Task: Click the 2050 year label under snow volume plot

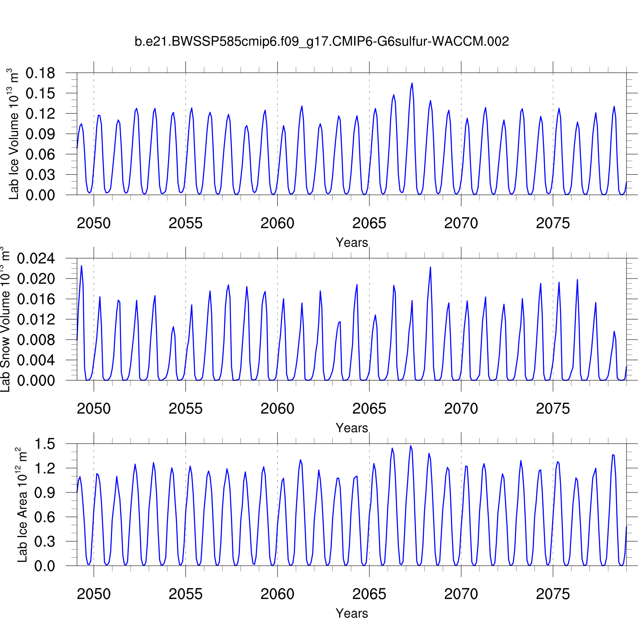Action: coord(94,409)
